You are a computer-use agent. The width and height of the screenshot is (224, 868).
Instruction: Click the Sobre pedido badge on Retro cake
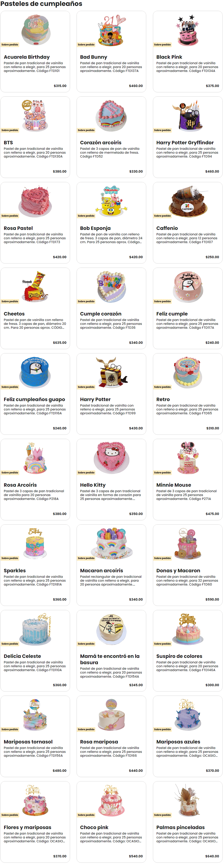tap(162, 387)
